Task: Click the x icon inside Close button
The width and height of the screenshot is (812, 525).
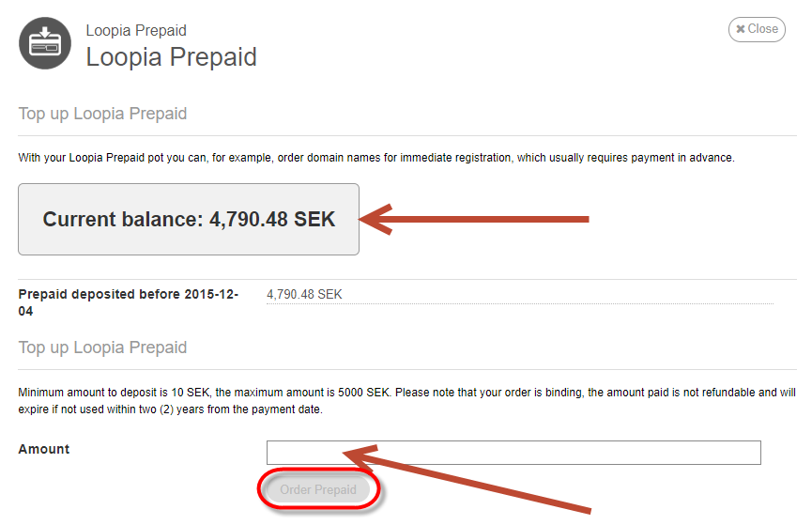Action: (741, 29)
